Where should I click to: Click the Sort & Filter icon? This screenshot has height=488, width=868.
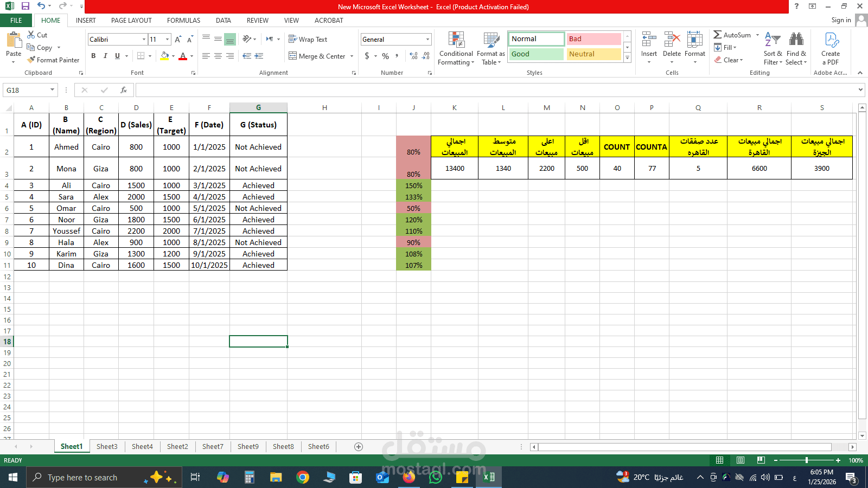772,48
